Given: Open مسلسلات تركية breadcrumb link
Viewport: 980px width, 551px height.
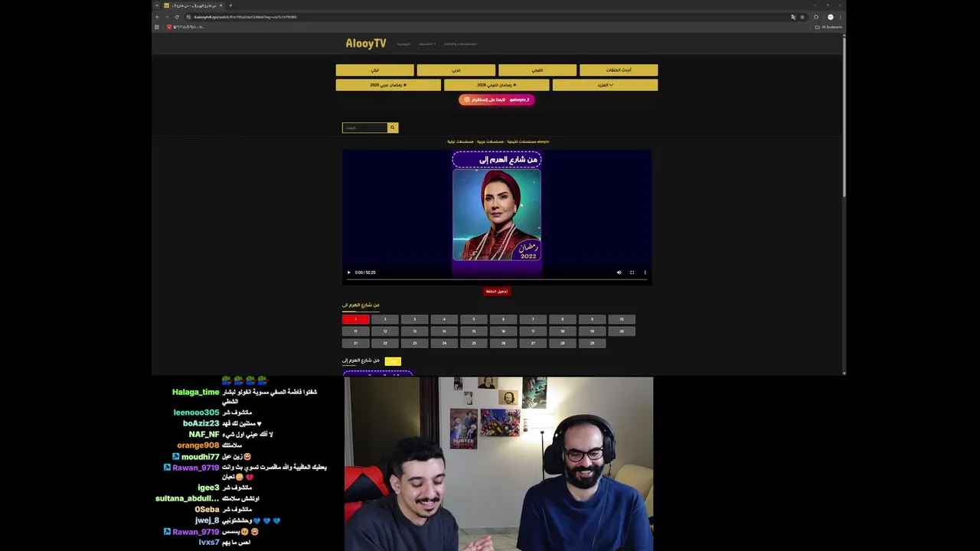Looking at the screenshot, I should click(x=461, y=142).
